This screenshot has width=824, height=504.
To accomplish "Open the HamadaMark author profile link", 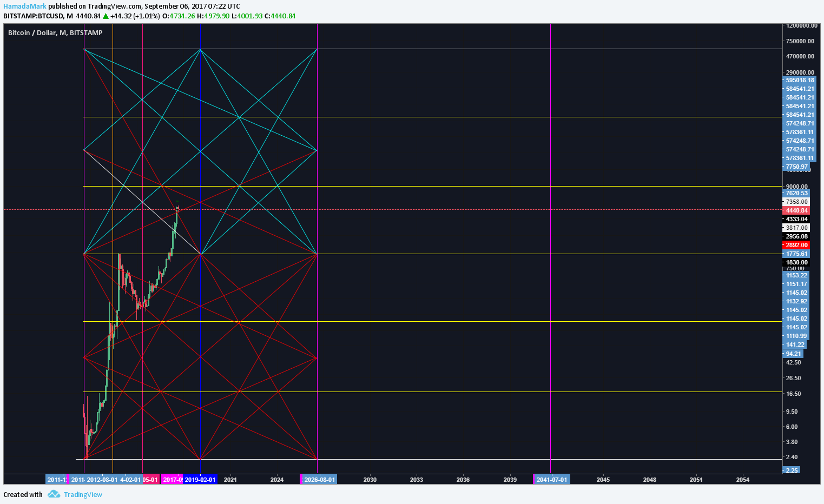I will click(x=25, y=6).
